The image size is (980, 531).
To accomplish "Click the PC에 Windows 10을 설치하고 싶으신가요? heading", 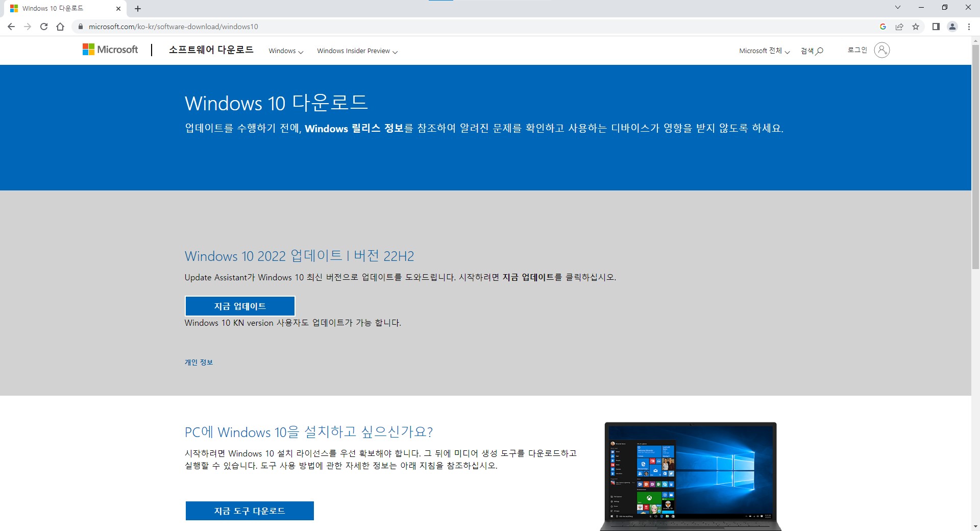I will point(309,432).
